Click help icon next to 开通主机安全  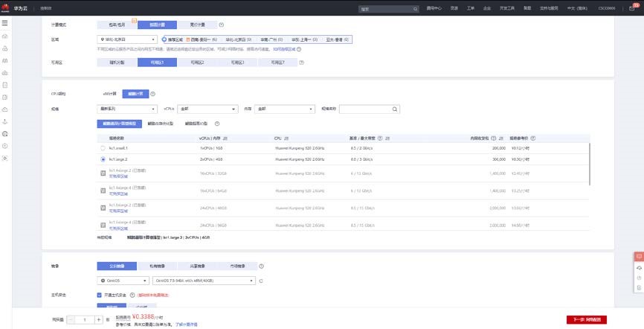point(132,295)
